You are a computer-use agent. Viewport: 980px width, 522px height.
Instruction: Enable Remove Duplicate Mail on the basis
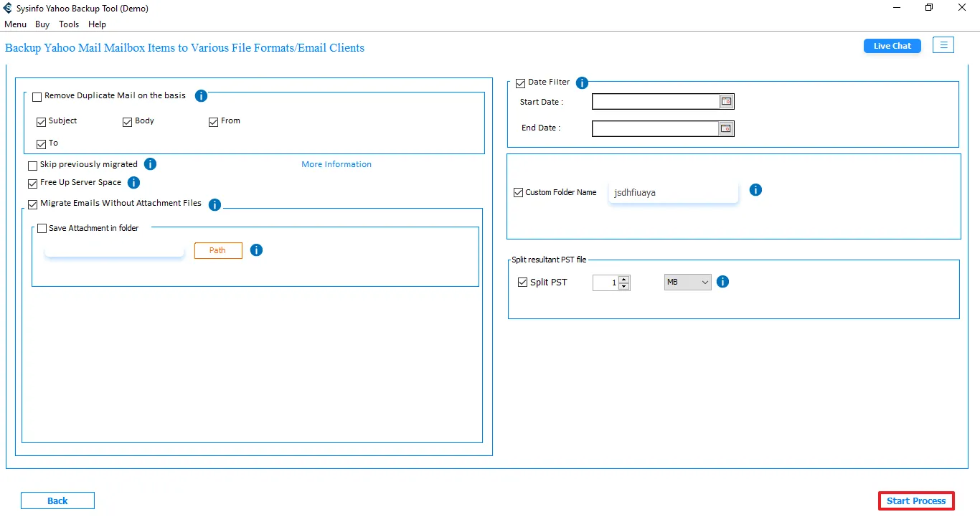click(37, 97)
